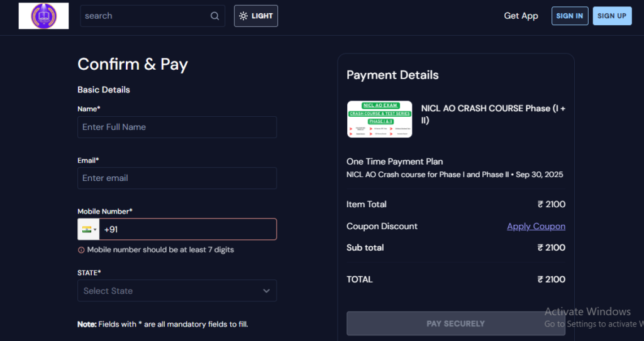Expand the Select State dropdown

coord(177,291)
